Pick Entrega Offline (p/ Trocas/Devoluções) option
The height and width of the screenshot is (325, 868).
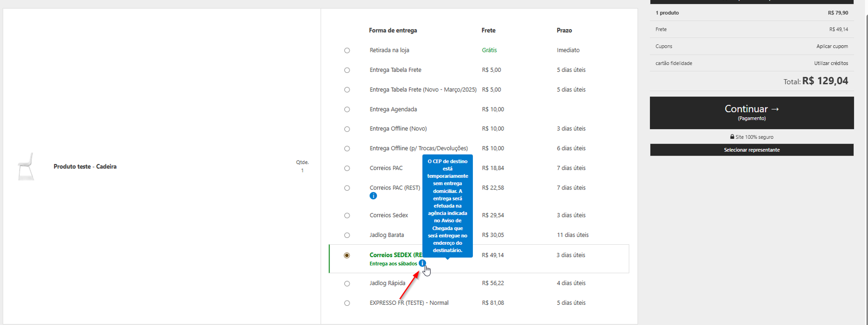[347, 149]
